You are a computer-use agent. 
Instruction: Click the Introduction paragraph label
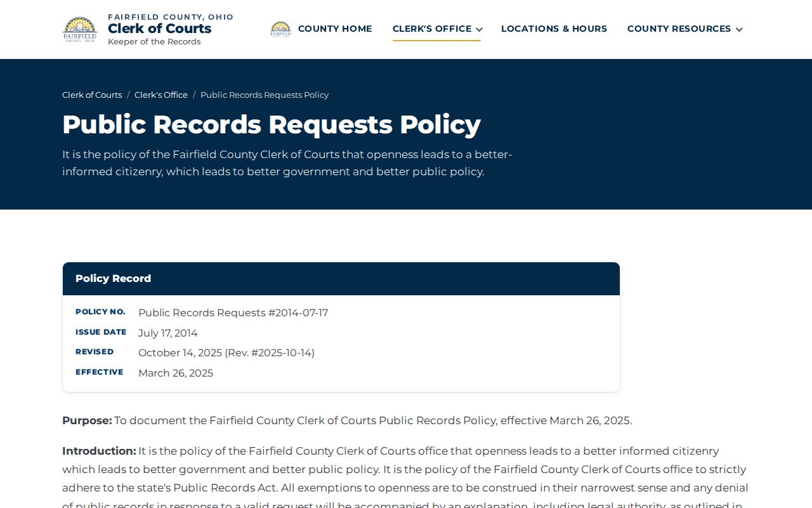click(x=99, y=451)
